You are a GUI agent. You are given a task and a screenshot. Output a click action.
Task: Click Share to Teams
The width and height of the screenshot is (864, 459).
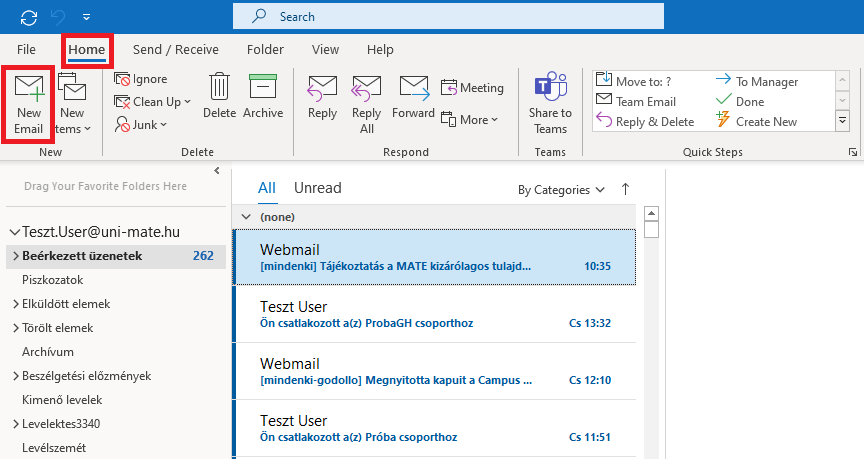[x=550, y=104]
